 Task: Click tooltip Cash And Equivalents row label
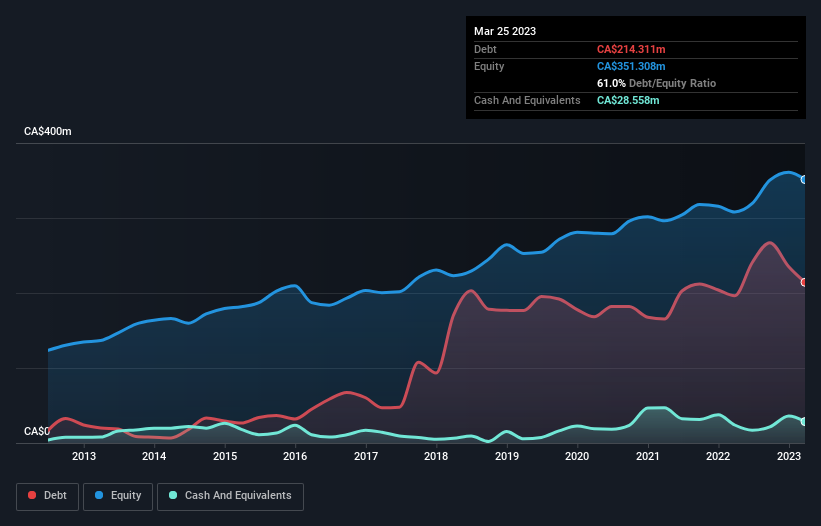point(527,100)
